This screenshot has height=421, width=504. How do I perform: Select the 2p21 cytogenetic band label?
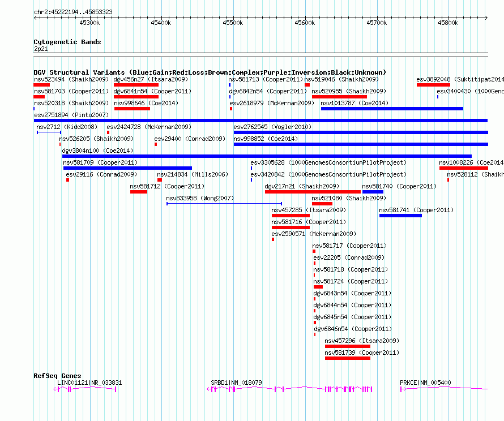41,49
